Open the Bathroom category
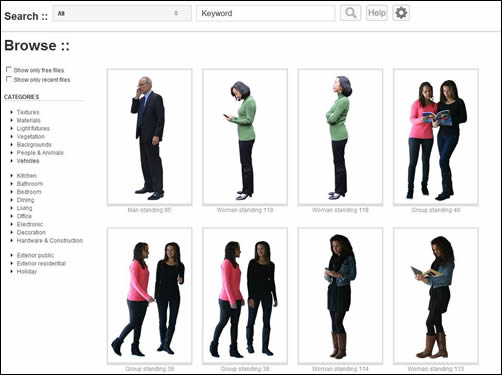Screen dimensions: 502x375 click(x=30, y=184)
